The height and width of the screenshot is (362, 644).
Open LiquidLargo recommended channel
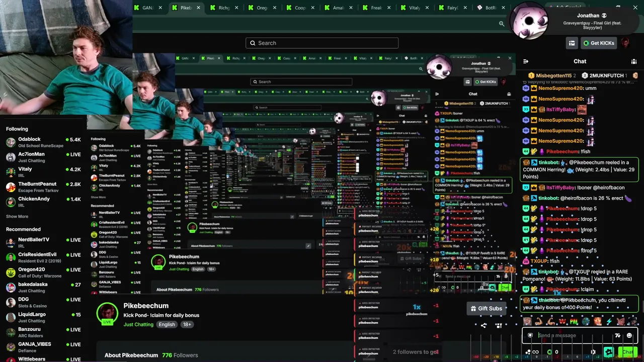coord(43,317)
